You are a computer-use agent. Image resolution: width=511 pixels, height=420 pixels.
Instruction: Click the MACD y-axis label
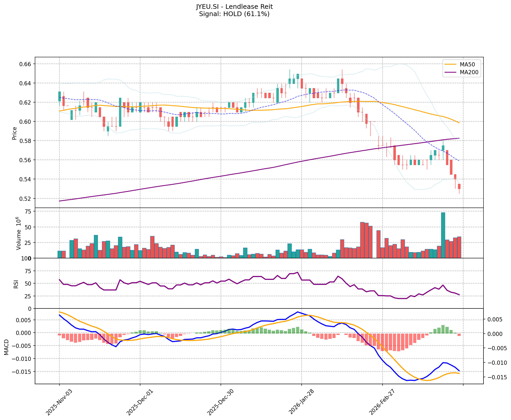point(7,347)
